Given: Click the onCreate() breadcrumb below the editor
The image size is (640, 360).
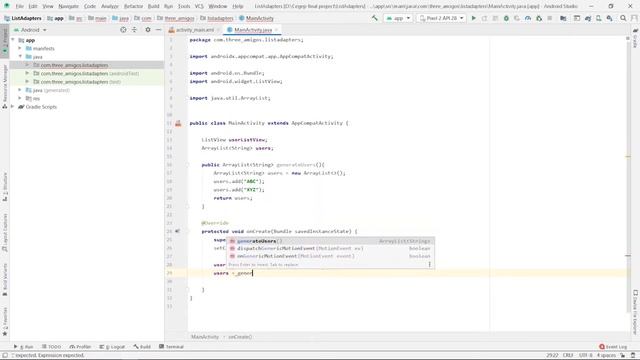Looking at the screenshot, I should point(240,337).
